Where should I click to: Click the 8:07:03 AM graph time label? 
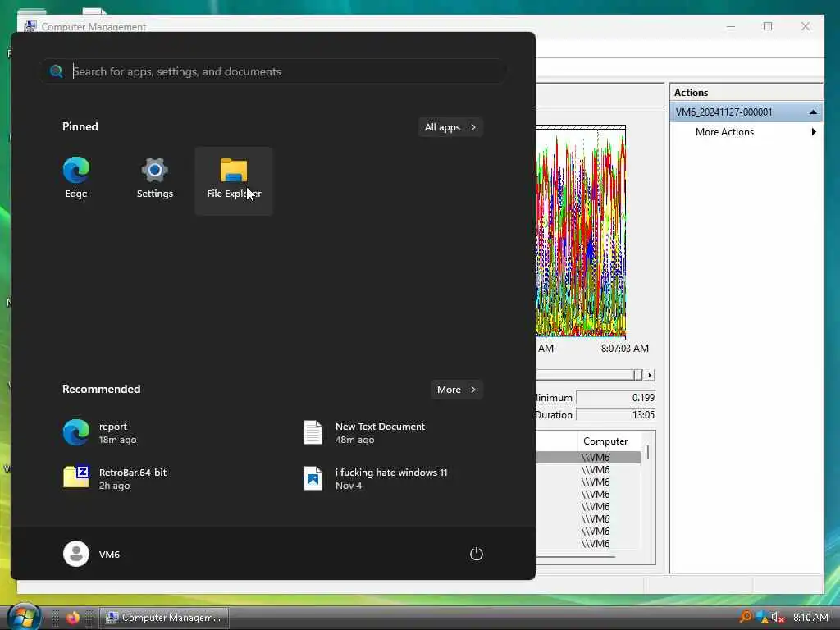tap(624, 348)
